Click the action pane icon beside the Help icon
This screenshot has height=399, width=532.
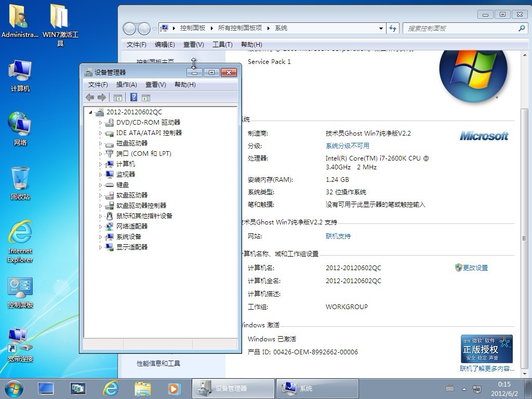pyautogui.click(x=146, y=98)
